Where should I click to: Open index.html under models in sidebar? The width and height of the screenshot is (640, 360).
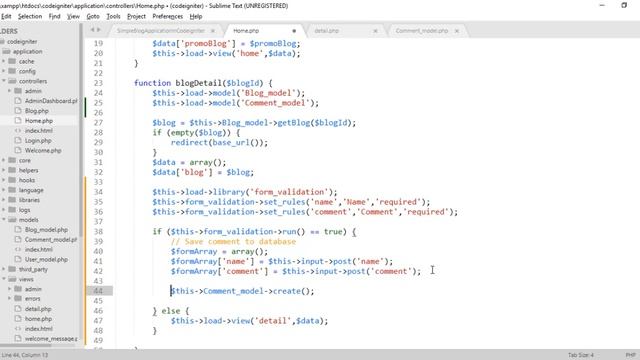pyautogui.click(x=38, y=249)
